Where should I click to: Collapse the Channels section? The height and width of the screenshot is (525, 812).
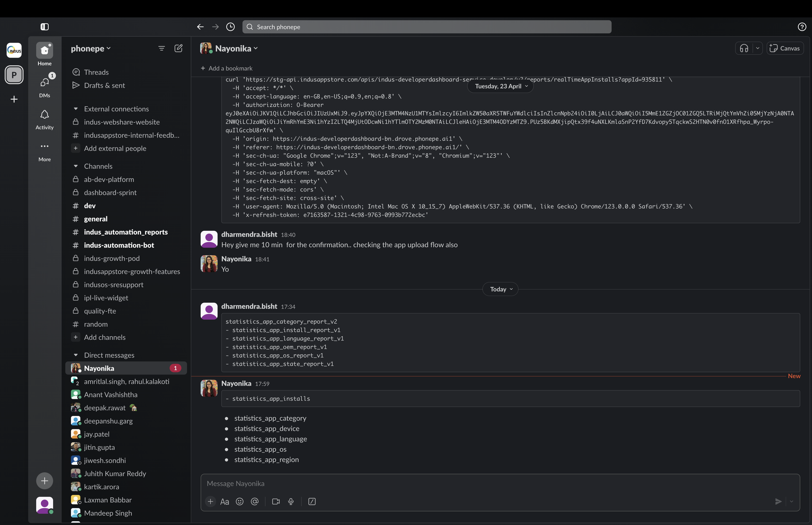[x=76, y=166]
